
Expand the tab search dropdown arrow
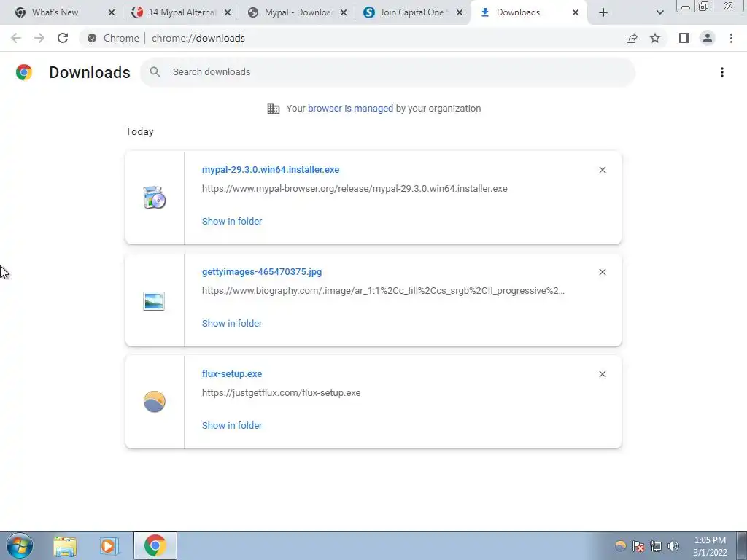(659, 12)
